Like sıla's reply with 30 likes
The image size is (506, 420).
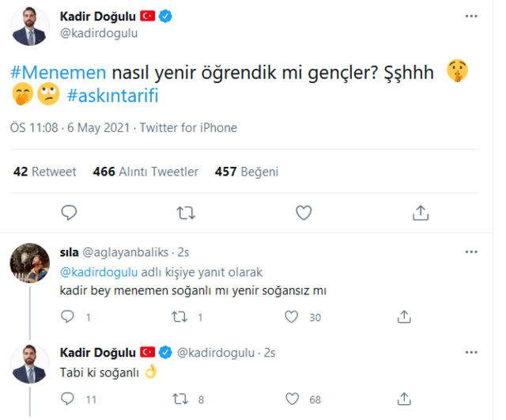click(292, 316)
